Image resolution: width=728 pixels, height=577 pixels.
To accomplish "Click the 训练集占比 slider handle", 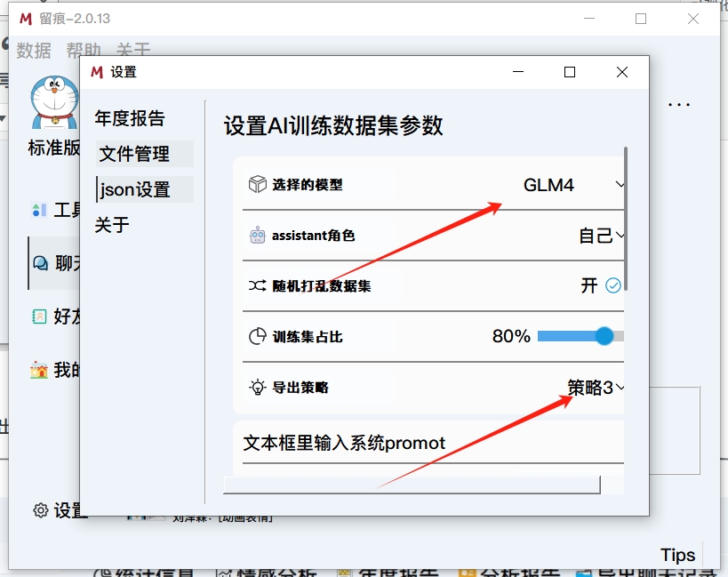I will pyautogui.click(x=604, y=336).
